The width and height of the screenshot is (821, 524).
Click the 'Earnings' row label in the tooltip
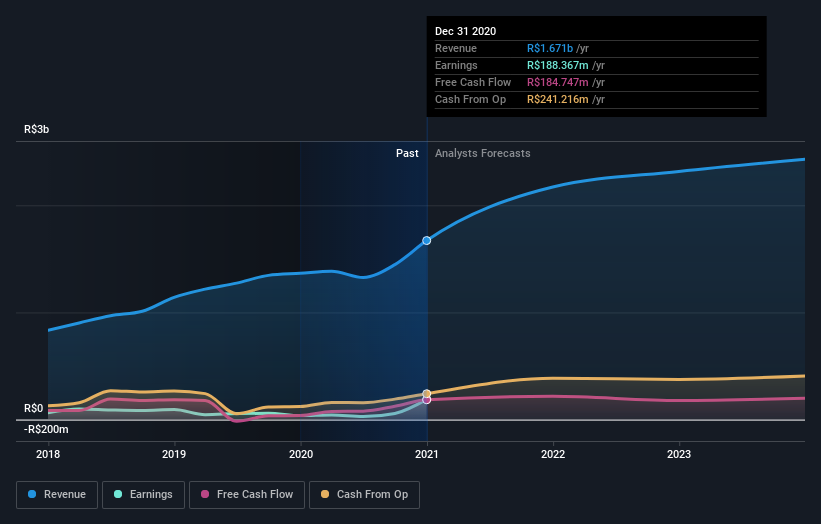(456, 65)
